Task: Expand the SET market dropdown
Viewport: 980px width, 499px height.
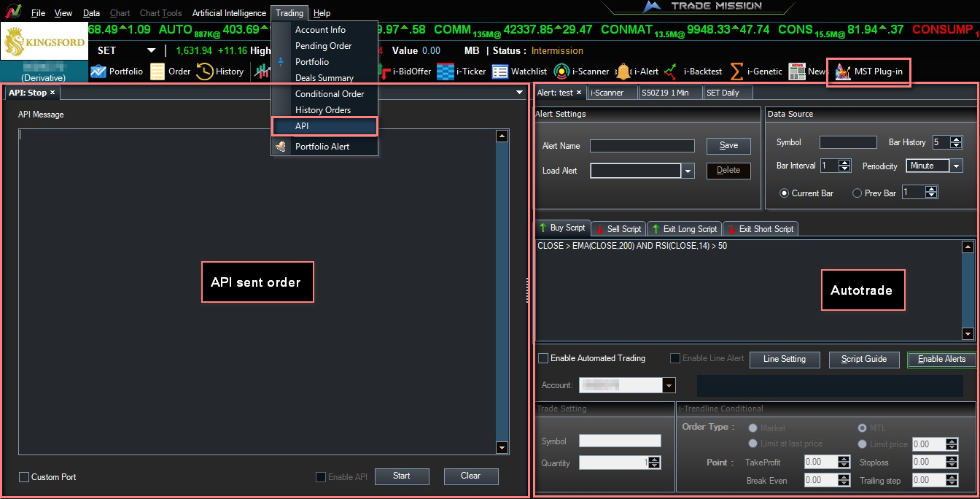Action: pyautogui.click(x=151, y=50)
